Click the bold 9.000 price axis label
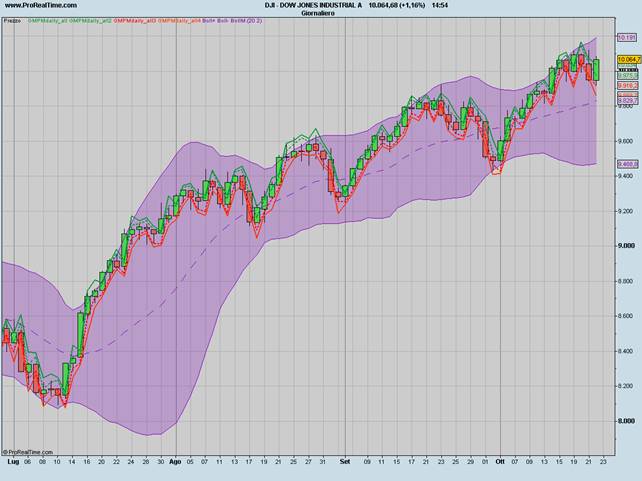 626,246
